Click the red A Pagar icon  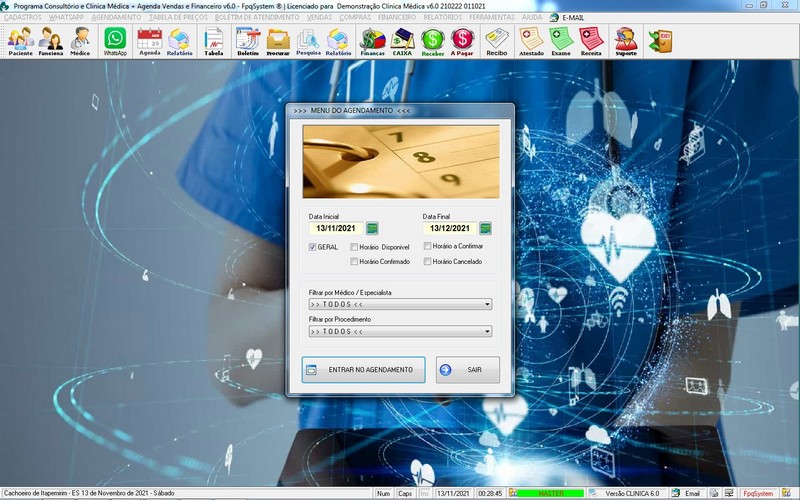click(x=462, y=41)
